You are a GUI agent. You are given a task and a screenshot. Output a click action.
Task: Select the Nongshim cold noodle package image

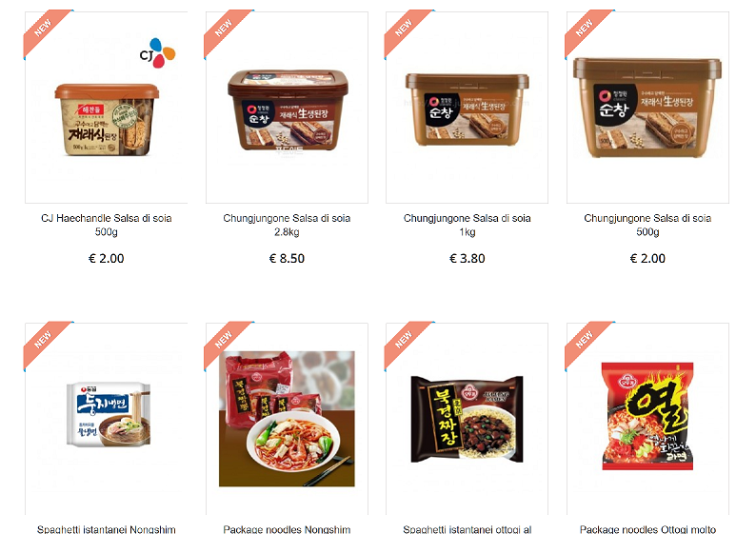(x=109, y=414)
